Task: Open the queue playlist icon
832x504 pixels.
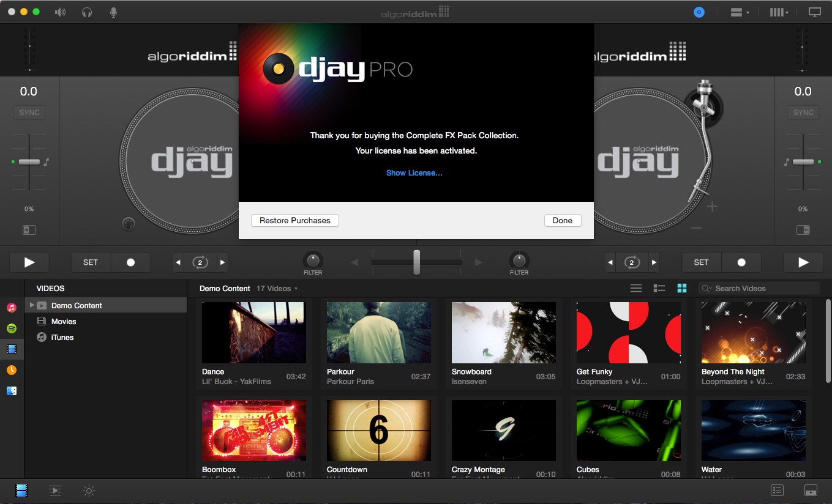Action: 55,490
